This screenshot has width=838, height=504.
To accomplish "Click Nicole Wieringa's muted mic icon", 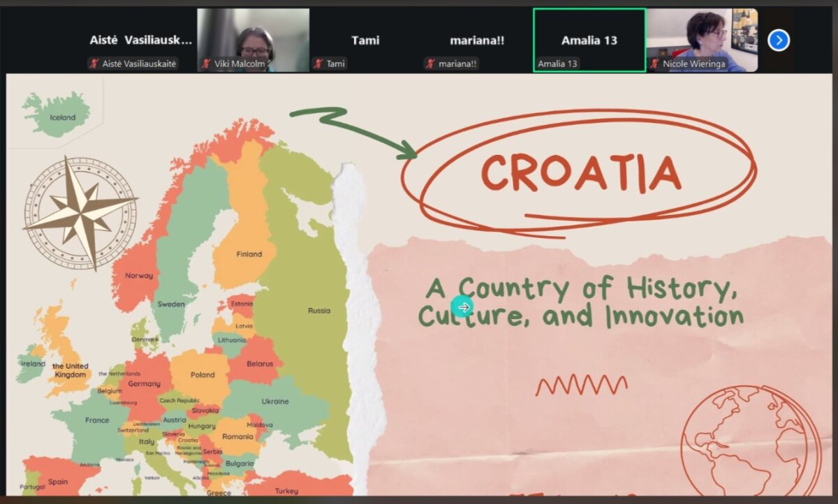I will [x=654, y=64].
